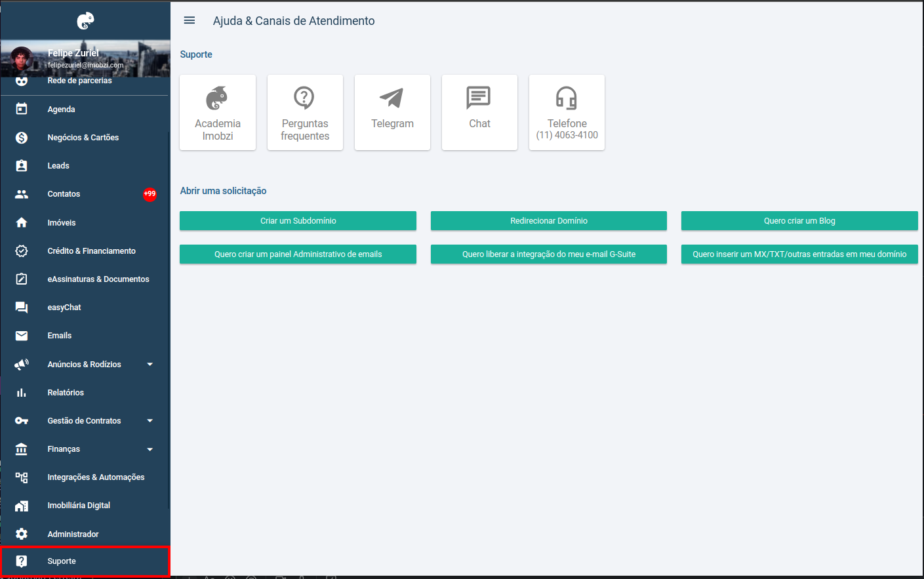The height and width of the screenshot is (579, 924).
Task: Click the Suporte question mark icon
Action: [x=22, y=561]
